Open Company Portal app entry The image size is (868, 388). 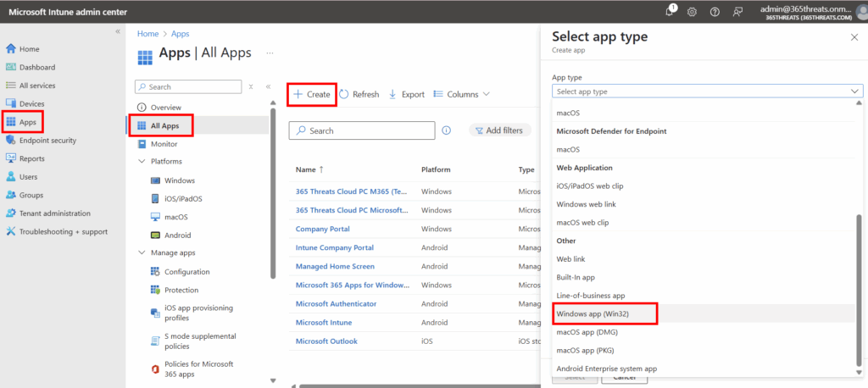[x=323, y=229]
